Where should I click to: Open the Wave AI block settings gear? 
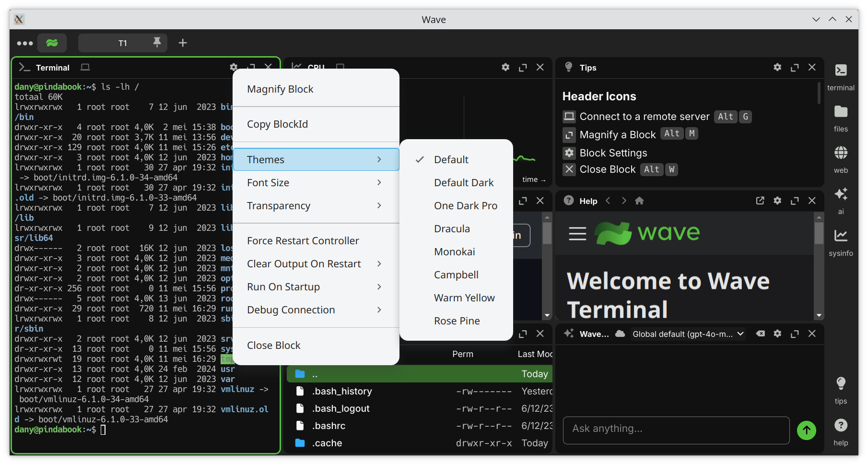(777, 334)
